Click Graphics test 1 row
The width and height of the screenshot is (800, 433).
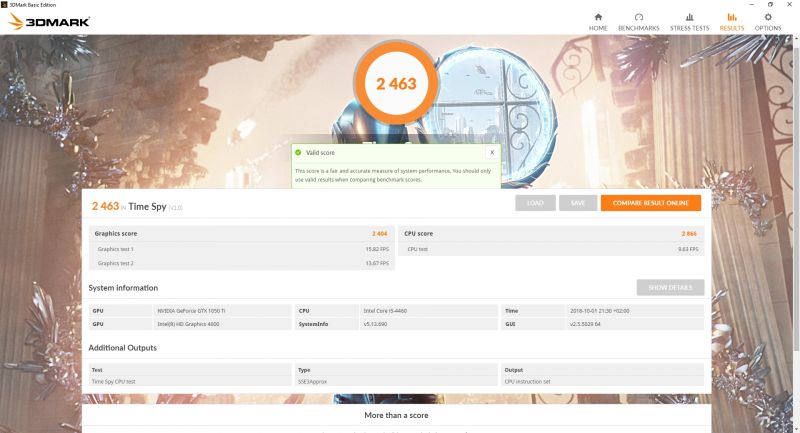point(242,249)
